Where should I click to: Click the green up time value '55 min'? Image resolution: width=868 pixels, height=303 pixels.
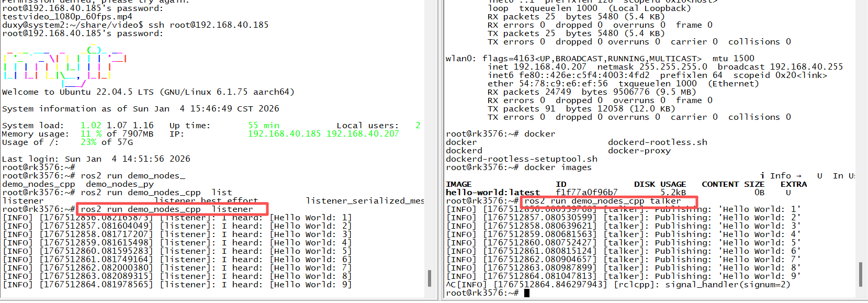264,126
